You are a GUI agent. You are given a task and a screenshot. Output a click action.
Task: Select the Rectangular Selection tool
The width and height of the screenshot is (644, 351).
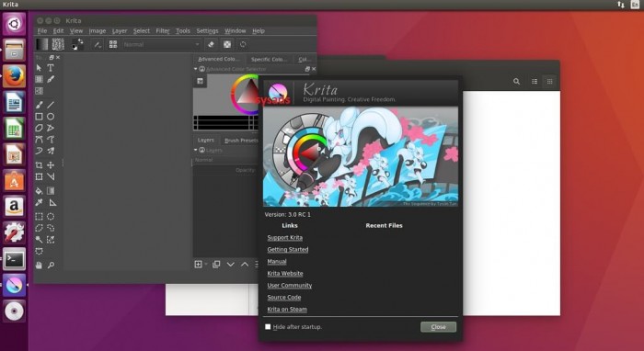point(39,216)
